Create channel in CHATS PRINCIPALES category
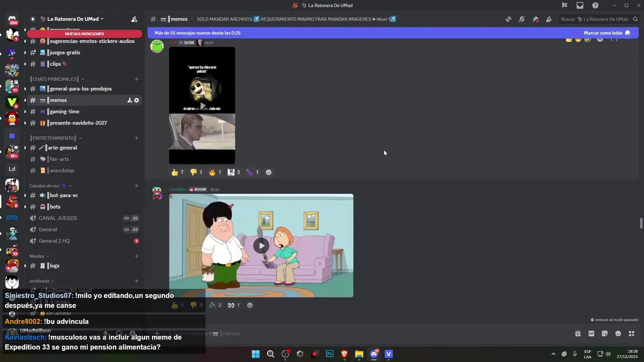Viewport: 644px width, 362px height. 136,79
